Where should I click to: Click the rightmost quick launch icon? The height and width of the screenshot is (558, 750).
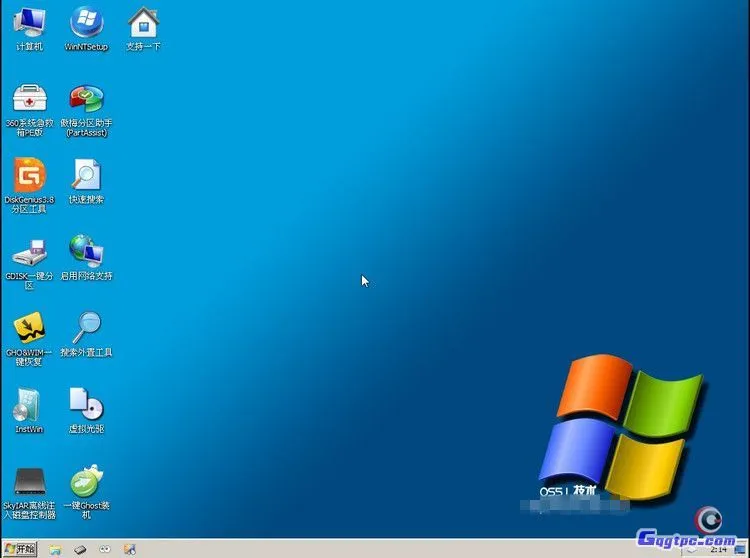tap(128, 549)
